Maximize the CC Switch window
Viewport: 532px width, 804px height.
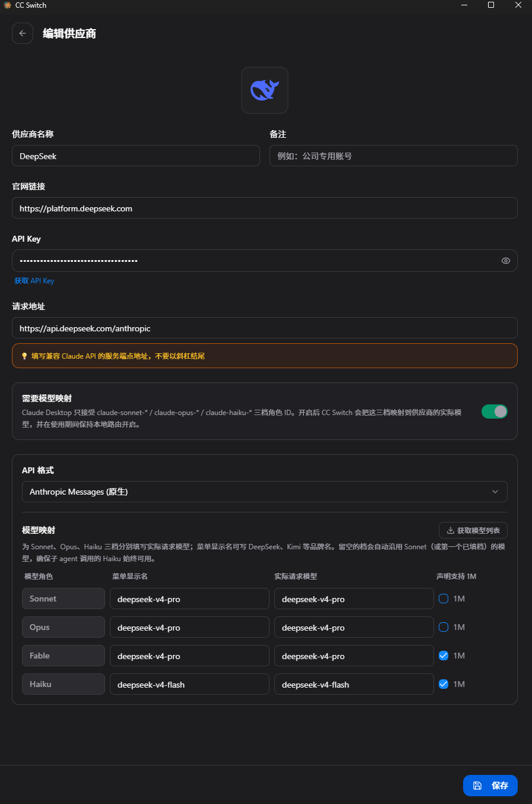tap(491, 5)
